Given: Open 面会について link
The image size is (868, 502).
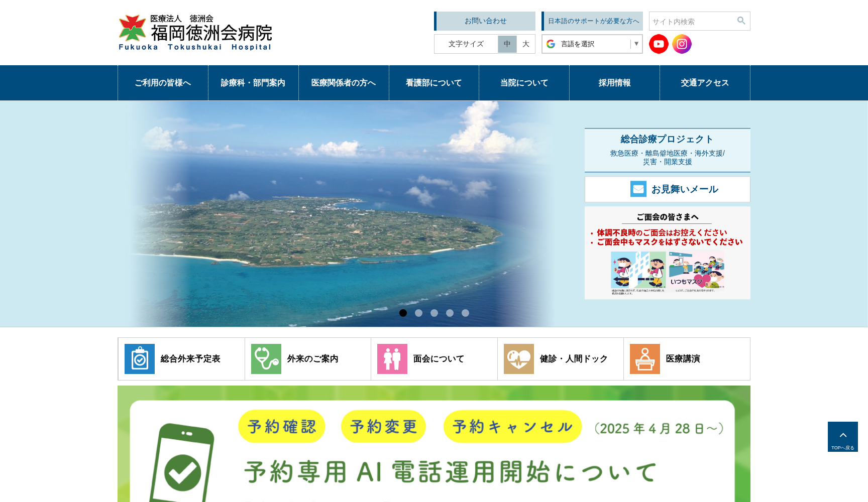Looking at the screenshot, I should (x=434, y=359).
